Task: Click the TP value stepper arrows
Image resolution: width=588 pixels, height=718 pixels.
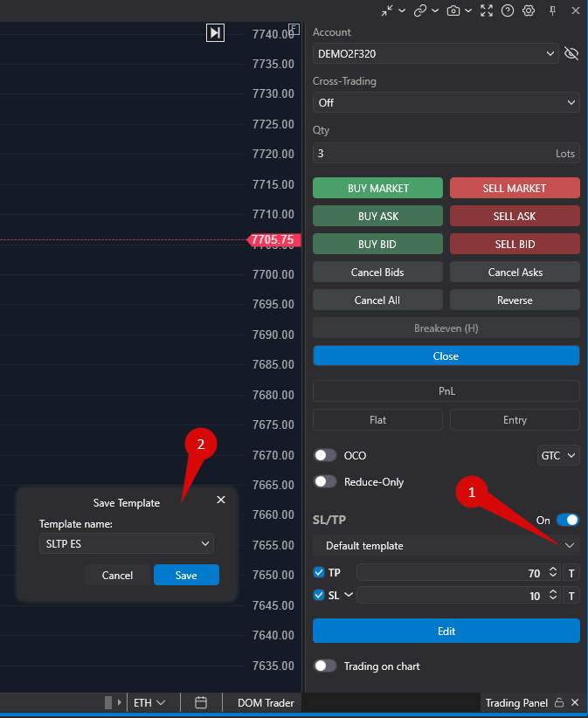Action: tap(553, 572)
